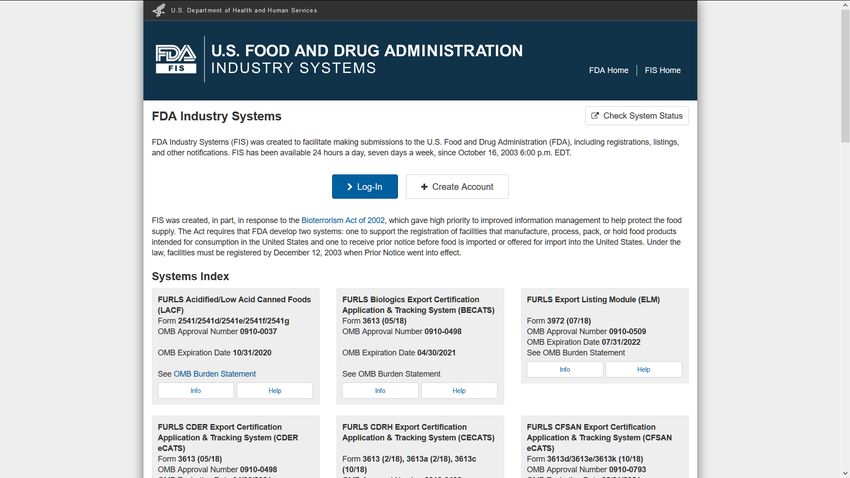
Task: Open the Bioterrorism Act of 2002 link
Action: (343, 221)
